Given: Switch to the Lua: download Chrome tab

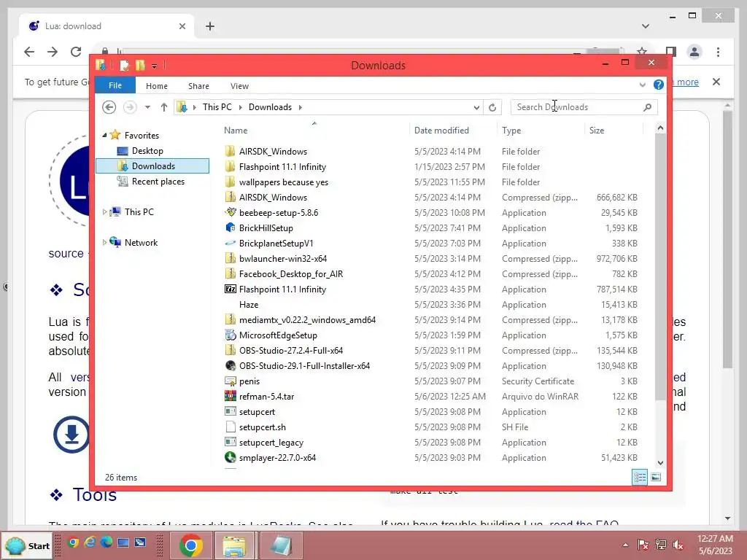Looking at the screenshot, I should click(x=107, y=26).
